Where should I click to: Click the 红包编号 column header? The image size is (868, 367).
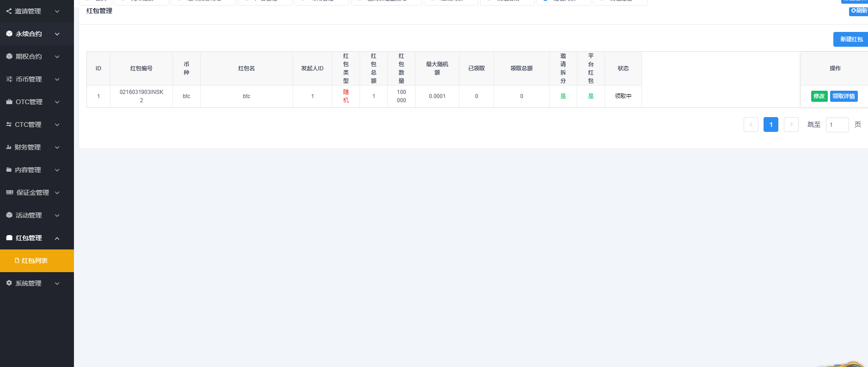point(141,68)
